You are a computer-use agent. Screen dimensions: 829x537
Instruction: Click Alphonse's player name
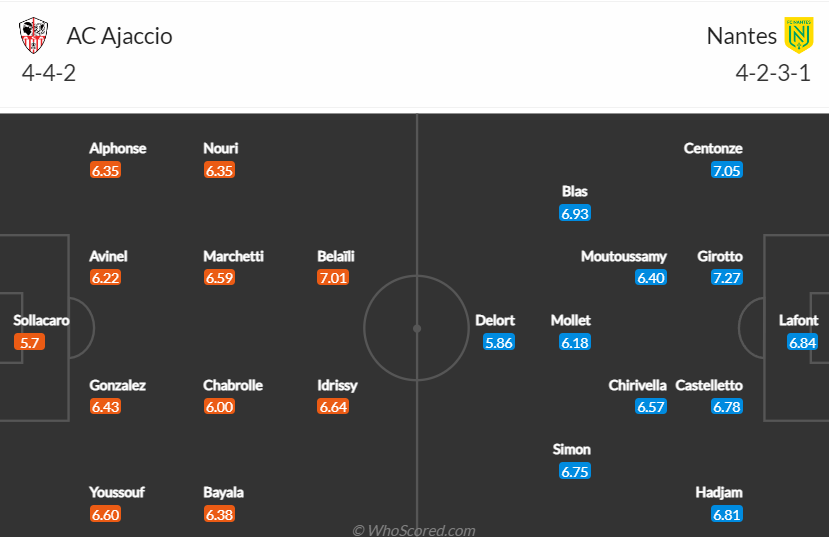click(117, 149)
